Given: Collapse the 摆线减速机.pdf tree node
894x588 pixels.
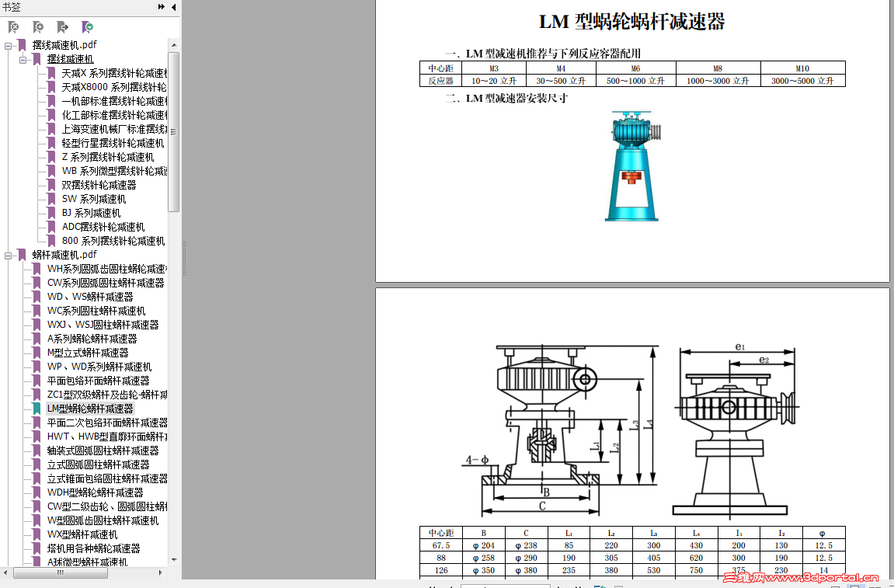Looking at the screenshot, I should 8,45.
